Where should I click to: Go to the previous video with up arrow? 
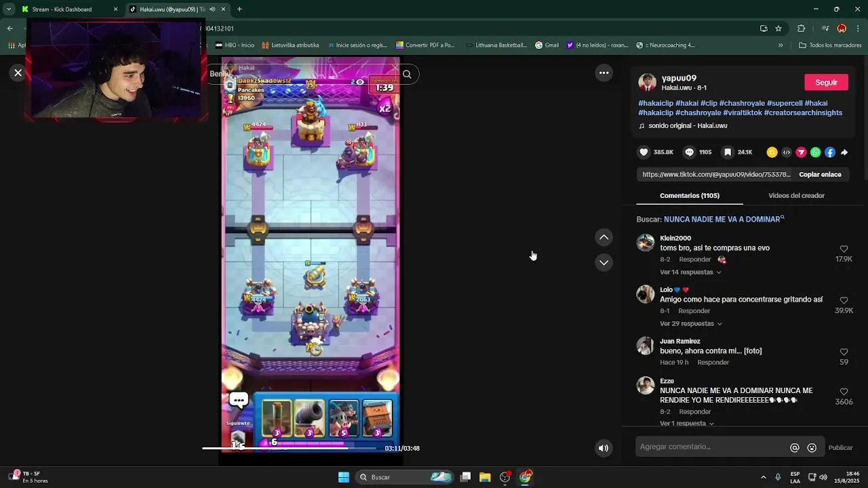tap(604, 237)
